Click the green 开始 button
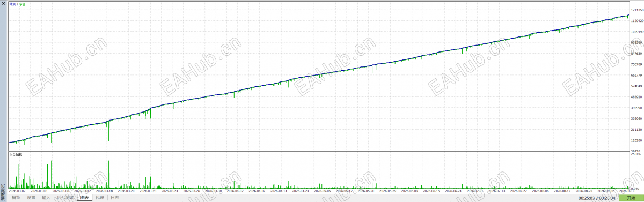Screen dimensions: 644x202 [x=631, y=198]
